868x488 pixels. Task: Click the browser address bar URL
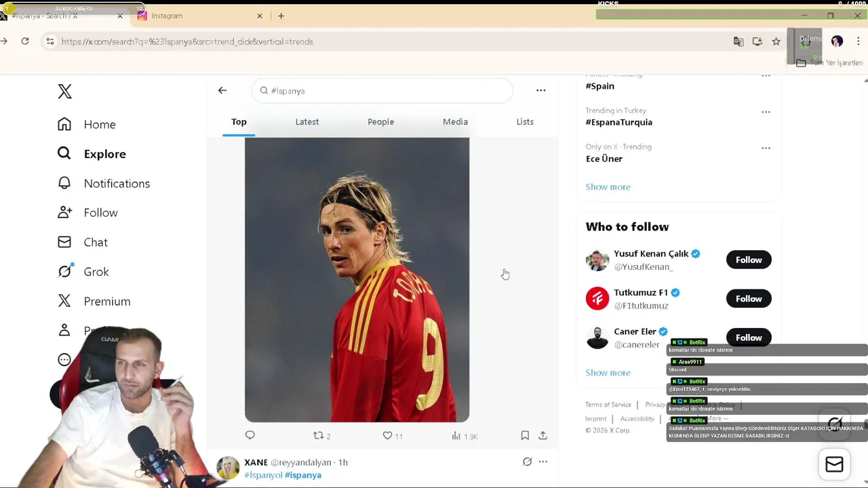tap(187, 41)
